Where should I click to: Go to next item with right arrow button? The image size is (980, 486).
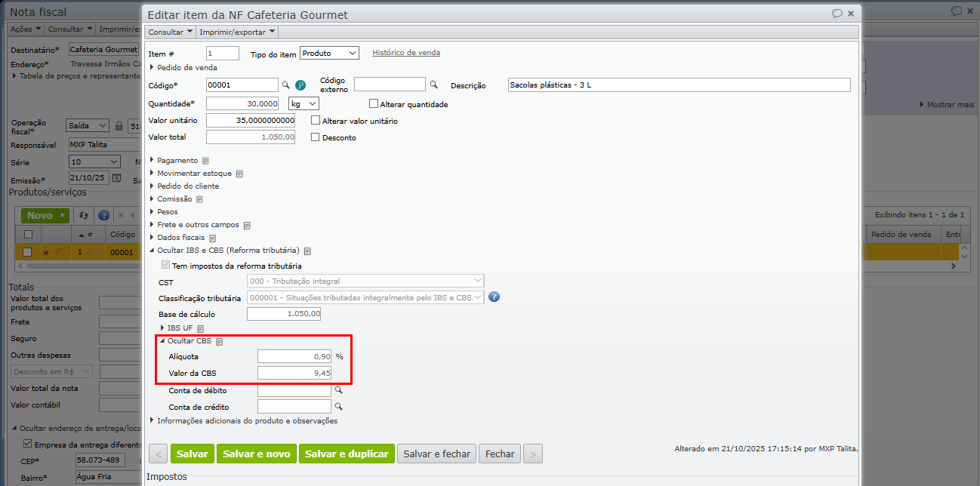point(533,454)
